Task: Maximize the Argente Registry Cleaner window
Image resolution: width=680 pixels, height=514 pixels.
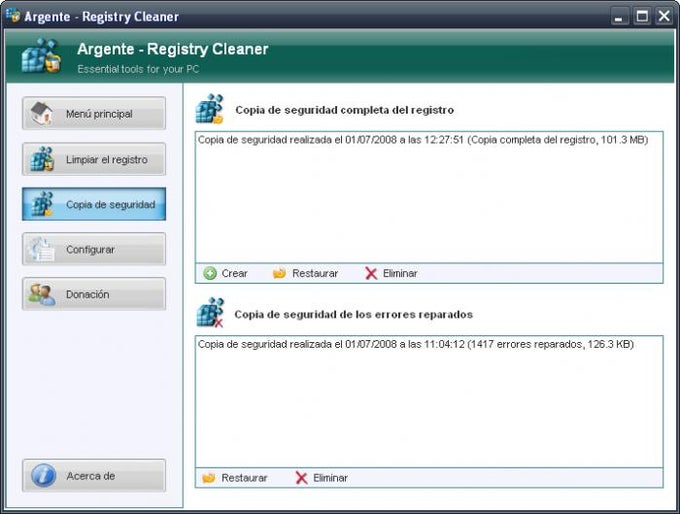Action: click(642, 16)
